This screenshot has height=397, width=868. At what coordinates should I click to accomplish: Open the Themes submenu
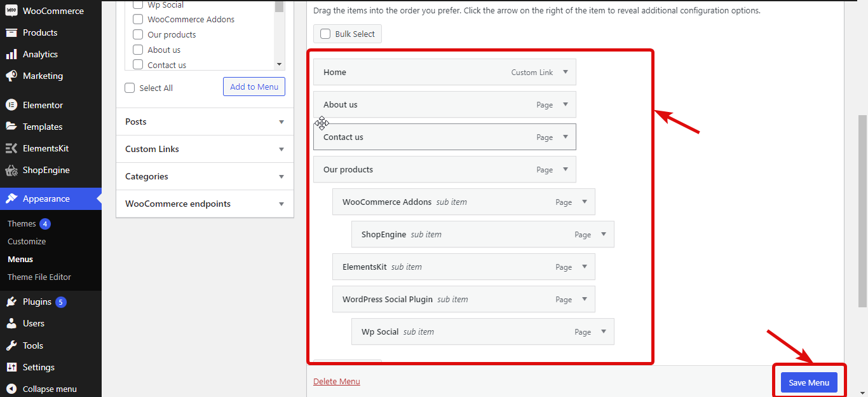[22, 223]
